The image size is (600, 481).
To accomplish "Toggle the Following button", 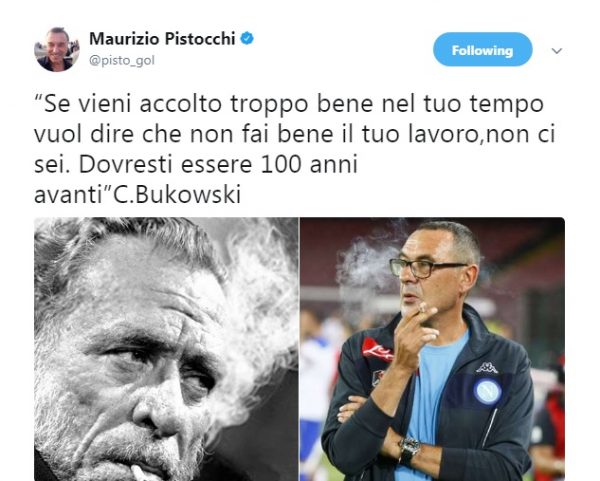I will [x=483, y=50].
